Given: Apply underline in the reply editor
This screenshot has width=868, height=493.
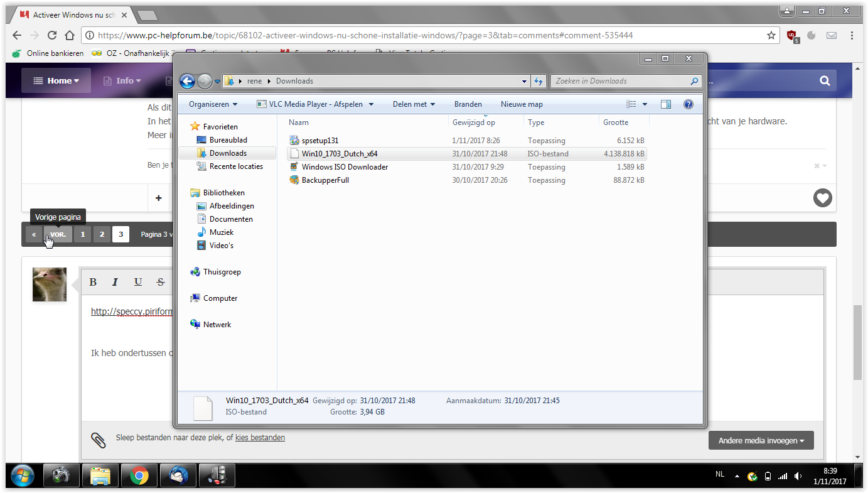Looking at the screenshot, I should (x=138, y=282).
